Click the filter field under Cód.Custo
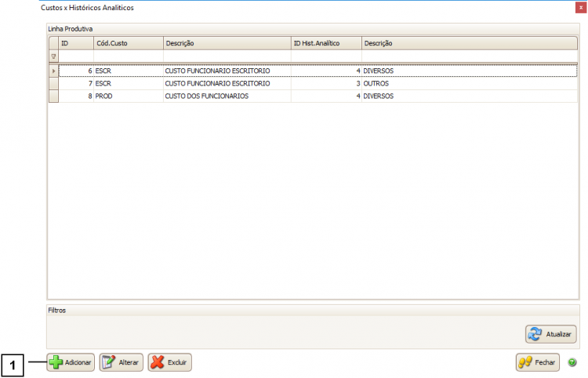 (x=128, y=56)
